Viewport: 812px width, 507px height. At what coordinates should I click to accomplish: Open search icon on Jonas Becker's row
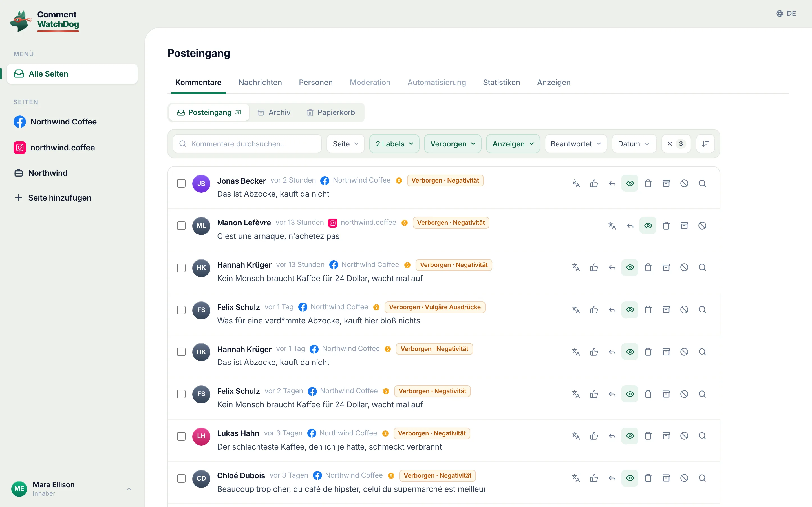point(702,183)
